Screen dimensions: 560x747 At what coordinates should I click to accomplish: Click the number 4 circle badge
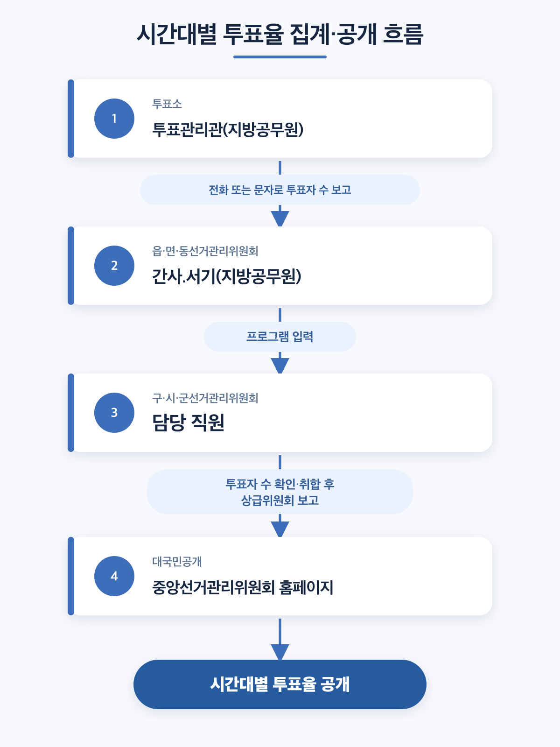114,576
